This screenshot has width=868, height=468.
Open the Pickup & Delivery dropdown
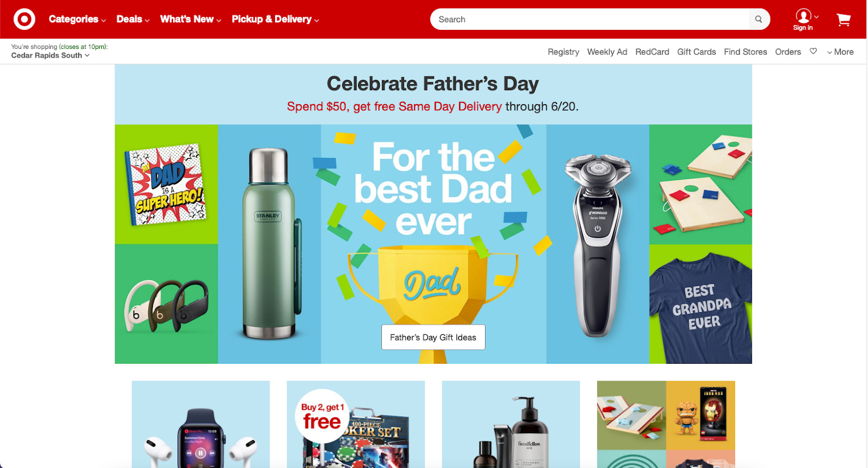[x=275, y=19]
